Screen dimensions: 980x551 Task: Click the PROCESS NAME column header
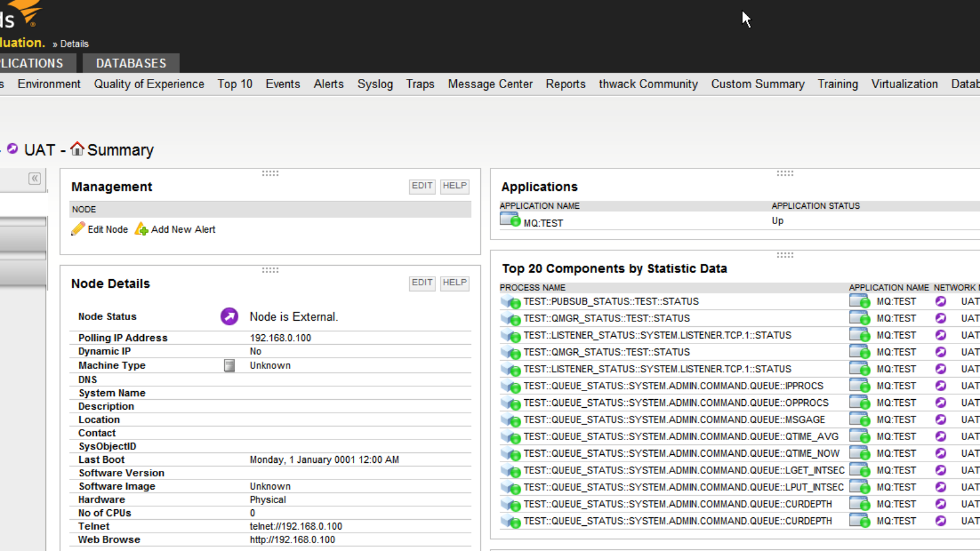click(x=532, y=288)
